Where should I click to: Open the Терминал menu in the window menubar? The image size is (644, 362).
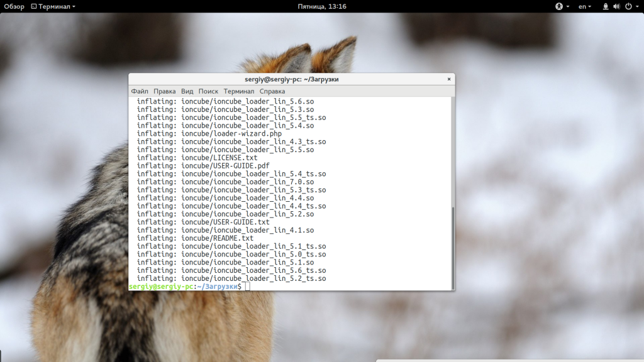pos(238,91)
